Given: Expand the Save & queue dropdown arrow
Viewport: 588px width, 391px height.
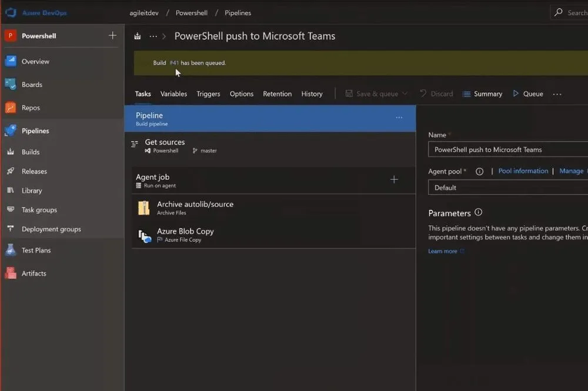Looking at the screenshot, I should click(405, 93).
